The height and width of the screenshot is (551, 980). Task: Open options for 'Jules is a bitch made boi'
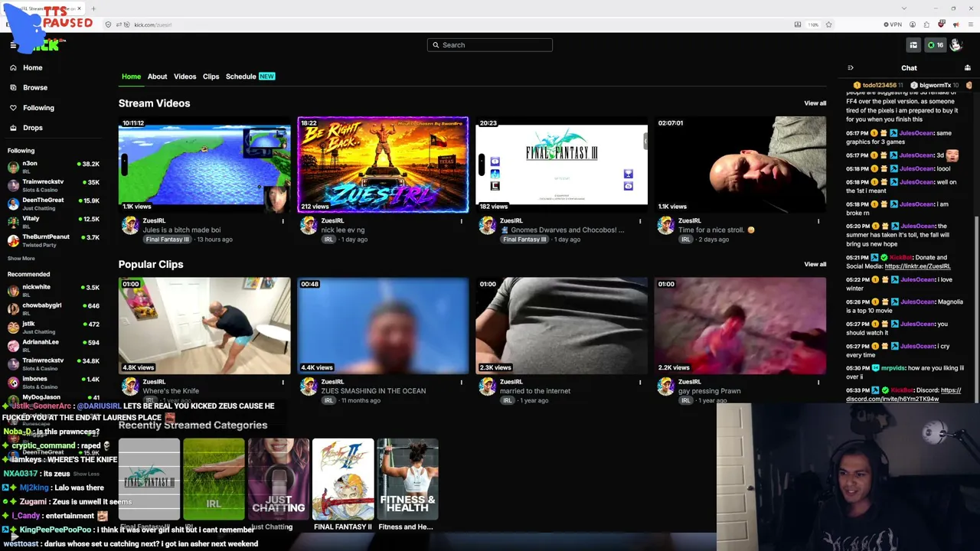tap(283, 221)
